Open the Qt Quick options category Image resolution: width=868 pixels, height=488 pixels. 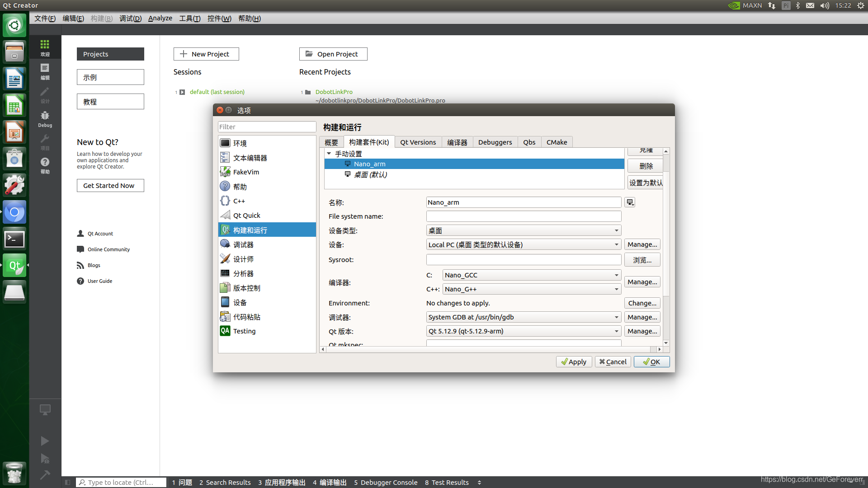(267, 216)
